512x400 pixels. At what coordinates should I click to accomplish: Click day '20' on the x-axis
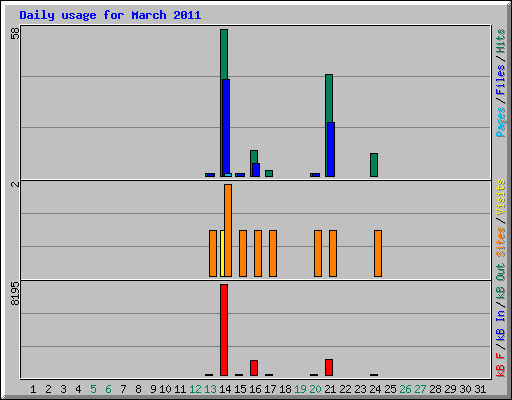click(x=315, y=389)
